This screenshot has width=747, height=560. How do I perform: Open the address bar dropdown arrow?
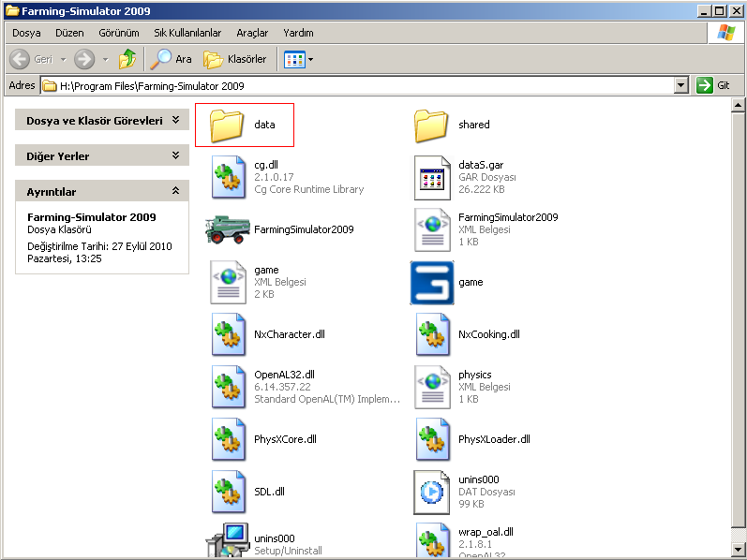point(681,85)
